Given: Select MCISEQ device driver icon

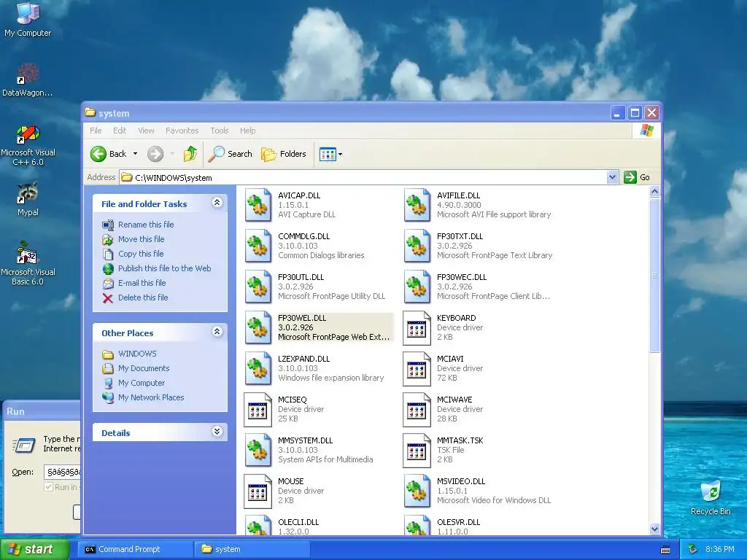Looking at the screenshot, I should tap(258, 410).
